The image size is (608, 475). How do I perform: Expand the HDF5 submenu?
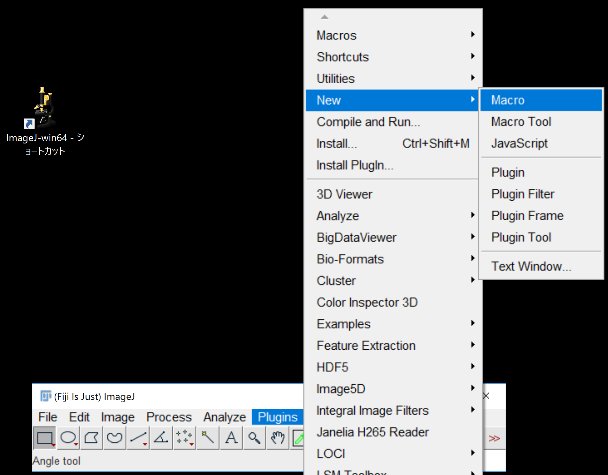pyautogui.click(x=394, y=367)
